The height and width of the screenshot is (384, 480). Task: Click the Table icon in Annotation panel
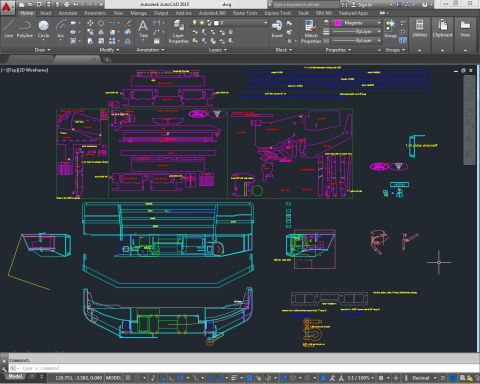click(156, 41)
